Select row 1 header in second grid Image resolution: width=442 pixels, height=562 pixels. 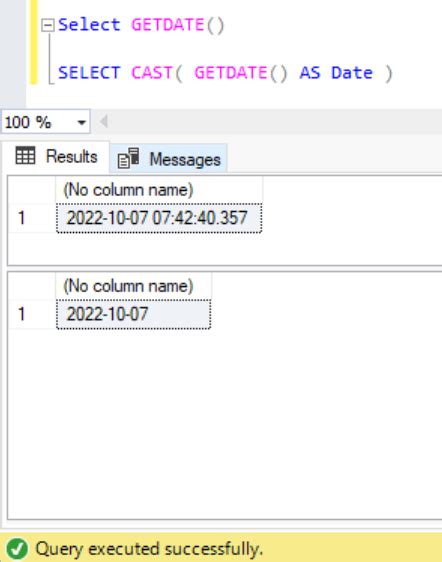tap(32, 314)
